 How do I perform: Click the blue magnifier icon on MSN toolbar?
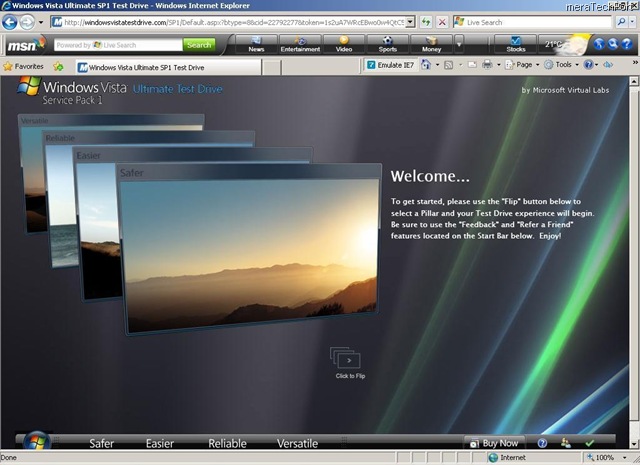tap(613, 44)
